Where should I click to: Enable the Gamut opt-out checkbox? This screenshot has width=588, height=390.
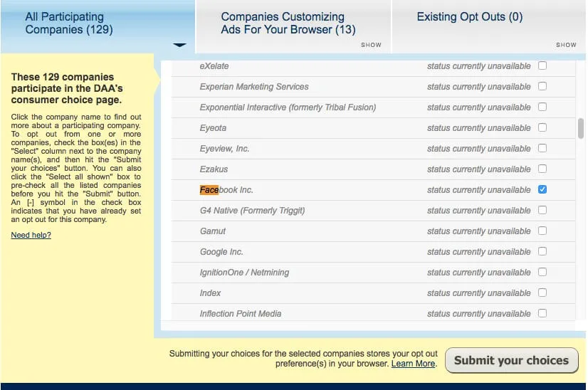[542, 231]
